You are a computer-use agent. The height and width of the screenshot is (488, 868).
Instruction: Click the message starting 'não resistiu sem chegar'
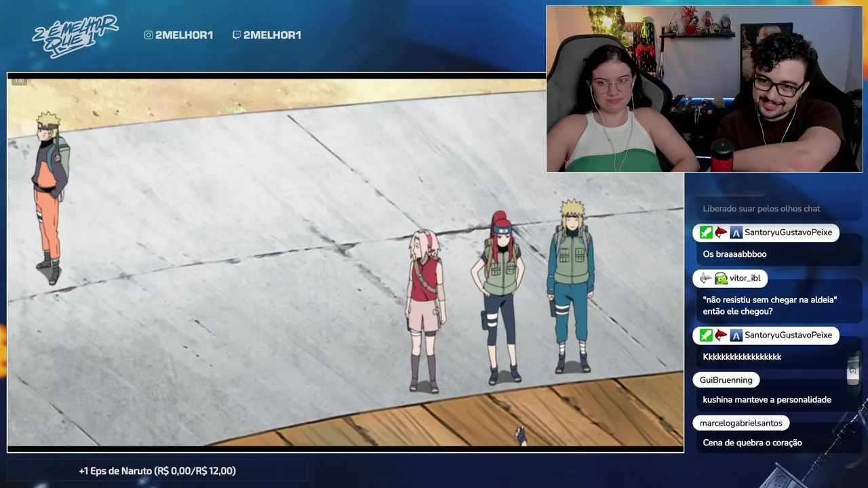pyautogui.click(x=770, y=306)
